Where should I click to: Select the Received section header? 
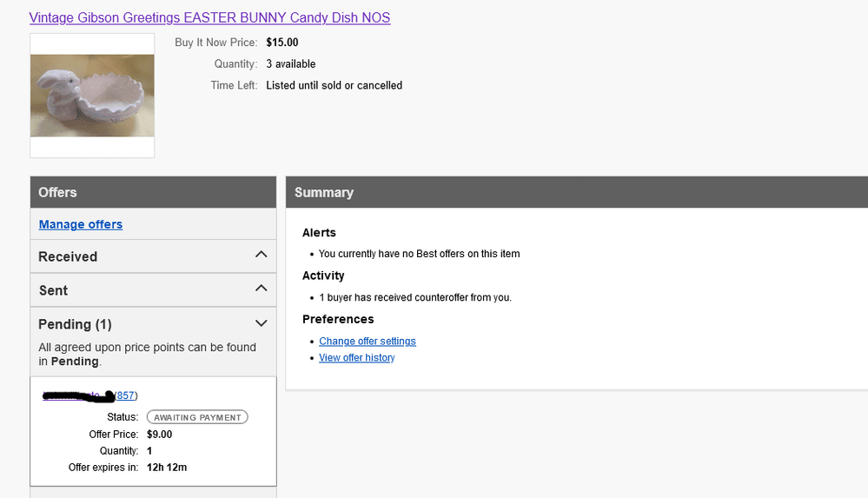pos(153,256)
